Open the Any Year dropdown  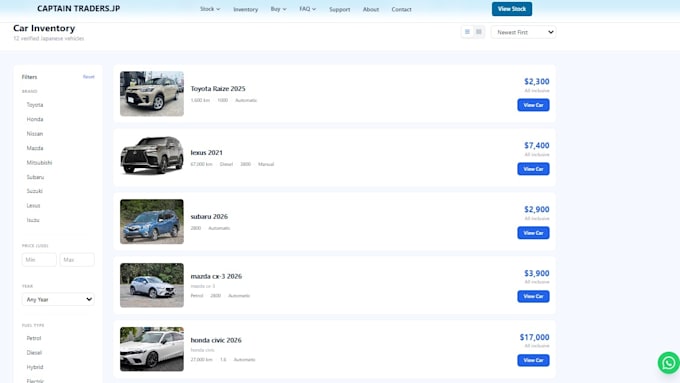click(58, 299)
